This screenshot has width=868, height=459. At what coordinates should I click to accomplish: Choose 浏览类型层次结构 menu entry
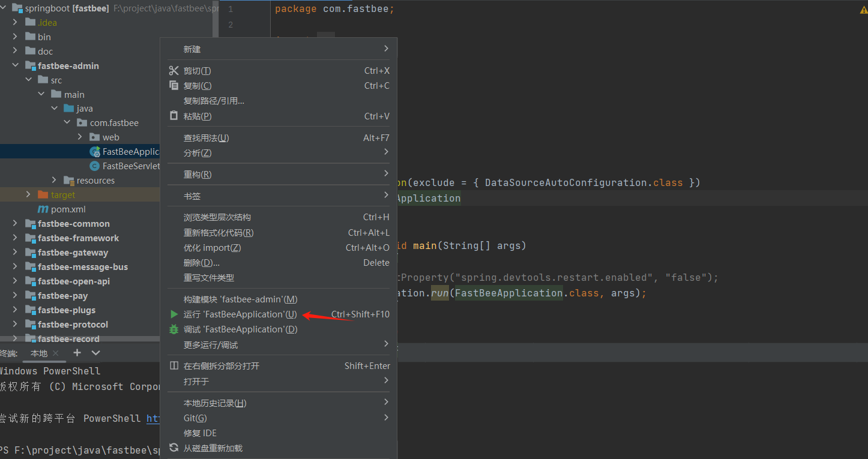click(279, 217)
